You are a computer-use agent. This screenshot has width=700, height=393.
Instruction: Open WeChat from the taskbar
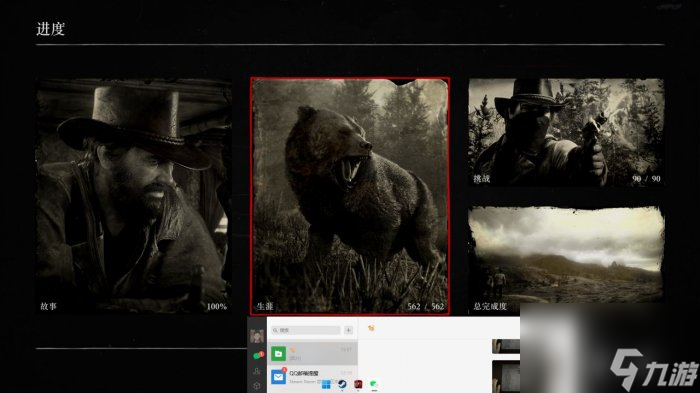(374, 384)
